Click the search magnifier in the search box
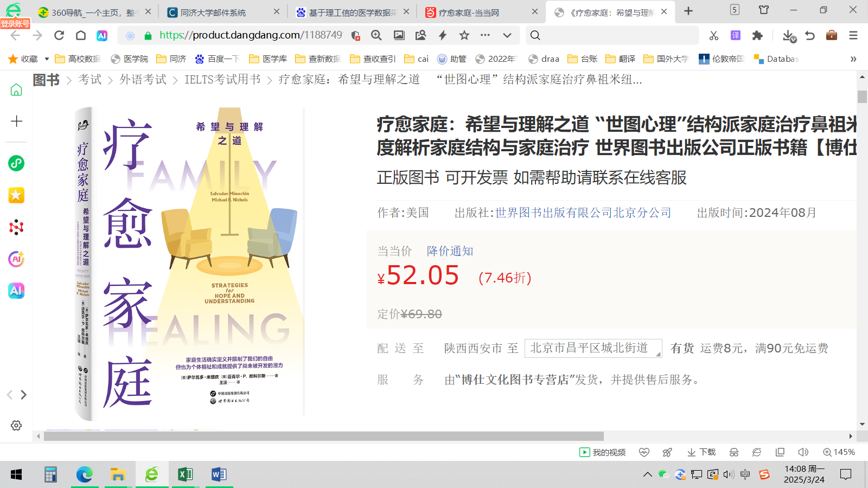 (535, 36)
